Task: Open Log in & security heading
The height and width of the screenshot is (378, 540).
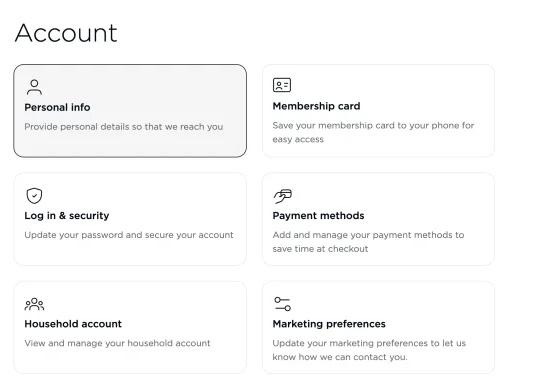Action: pyautogui.click(x=67, y=216)
